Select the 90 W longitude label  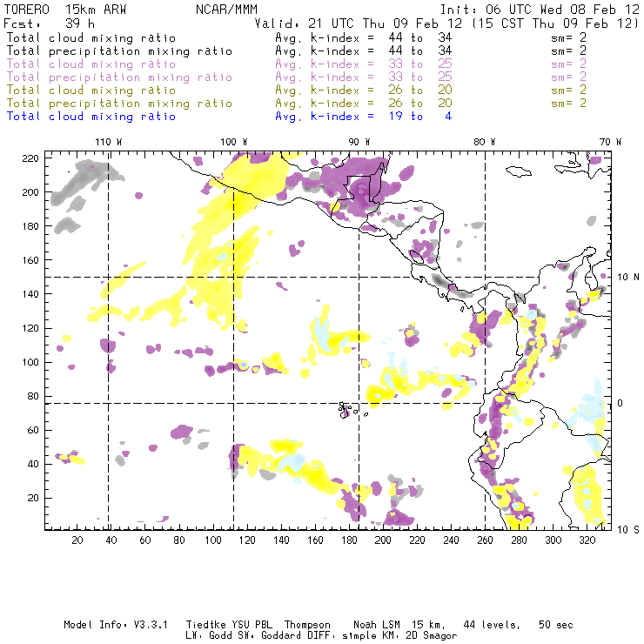[359, 141]
